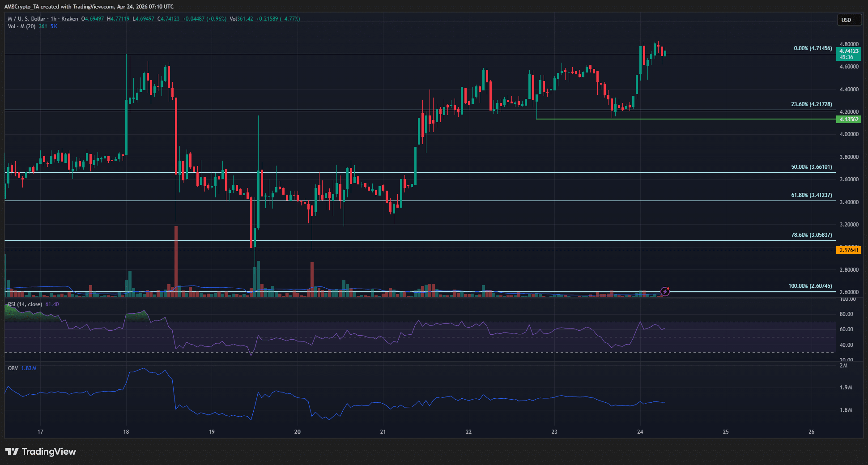The height and width of the screenshot is (465, 868).
Task: Click the OBV indicator legend
Action: click(13, 368)
